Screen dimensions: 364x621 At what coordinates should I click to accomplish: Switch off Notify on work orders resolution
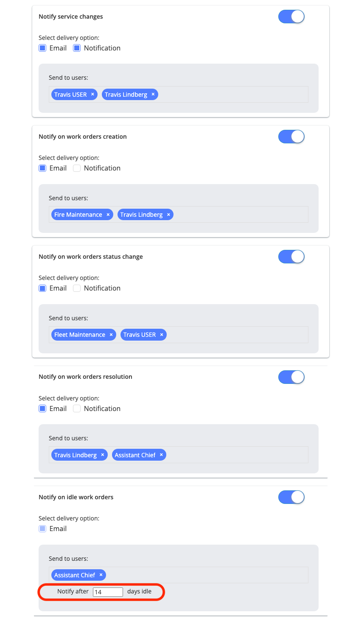point(291,377)
